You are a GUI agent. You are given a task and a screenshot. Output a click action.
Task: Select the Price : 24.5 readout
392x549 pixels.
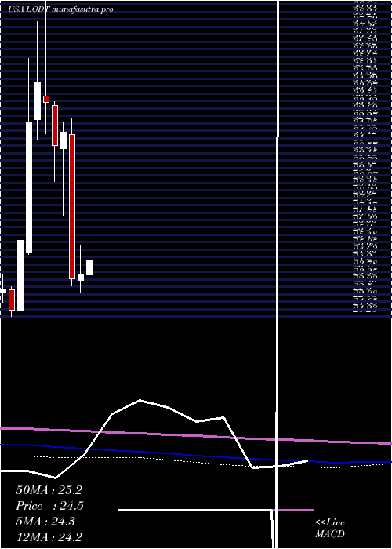[x=50, y=506]
